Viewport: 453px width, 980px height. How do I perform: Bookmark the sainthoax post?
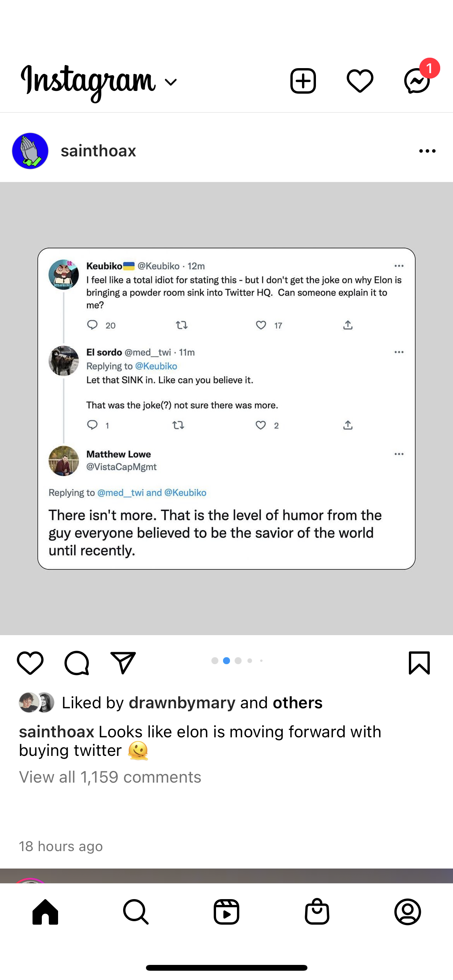419,663
